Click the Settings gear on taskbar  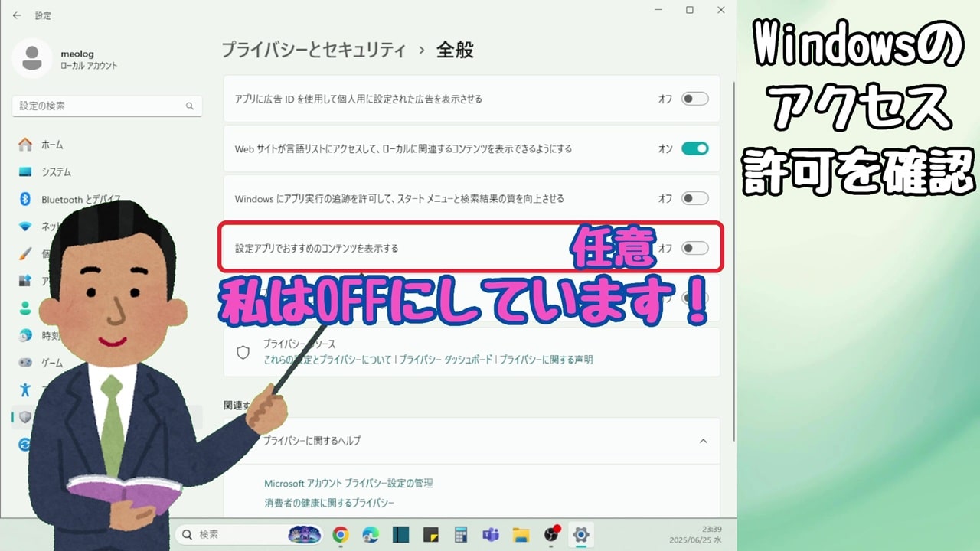pyautogui.click(x=581, y=534)
